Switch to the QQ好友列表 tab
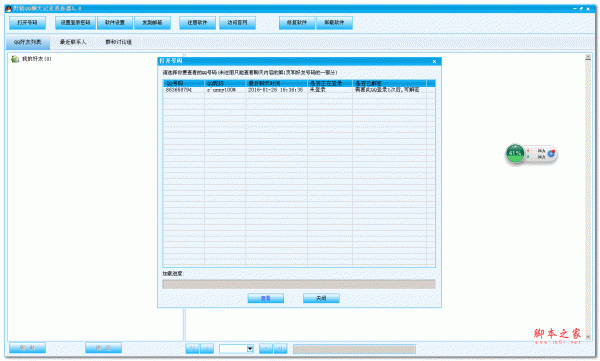The width and height of the screenshot is (600, 361). (x=28, y=42)
